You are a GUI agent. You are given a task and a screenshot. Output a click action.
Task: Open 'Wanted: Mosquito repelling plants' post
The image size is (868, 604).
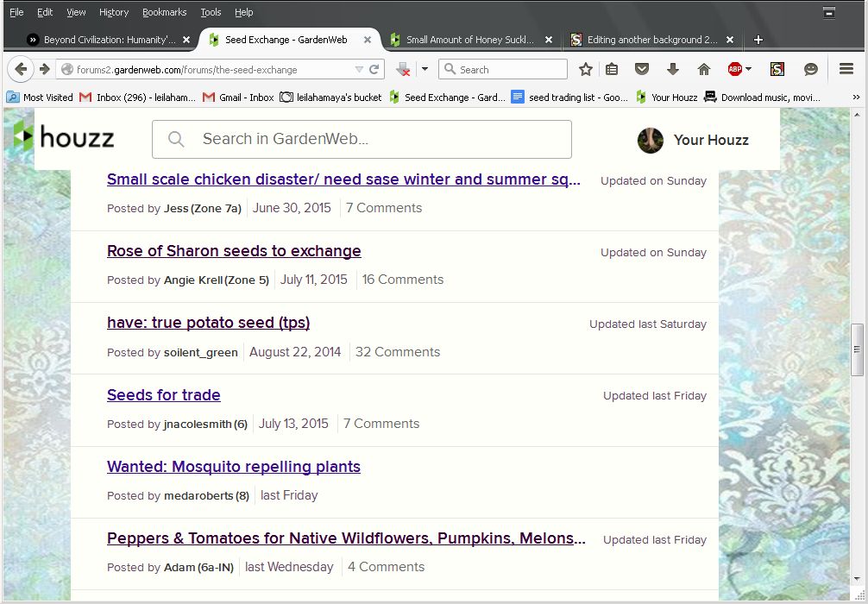[234, 467]
